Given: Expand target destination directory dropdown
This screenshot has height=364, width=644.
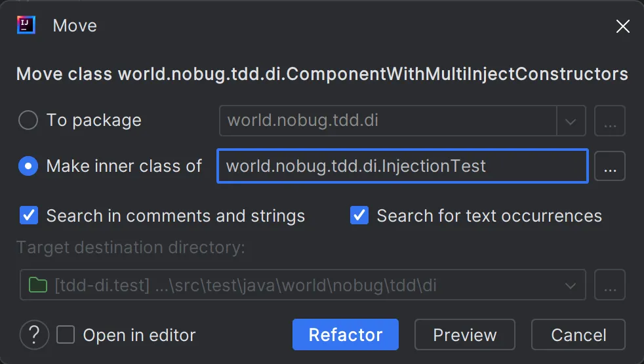Looking at the screenshot, I should pyautogui.click(x=571, y=285).
